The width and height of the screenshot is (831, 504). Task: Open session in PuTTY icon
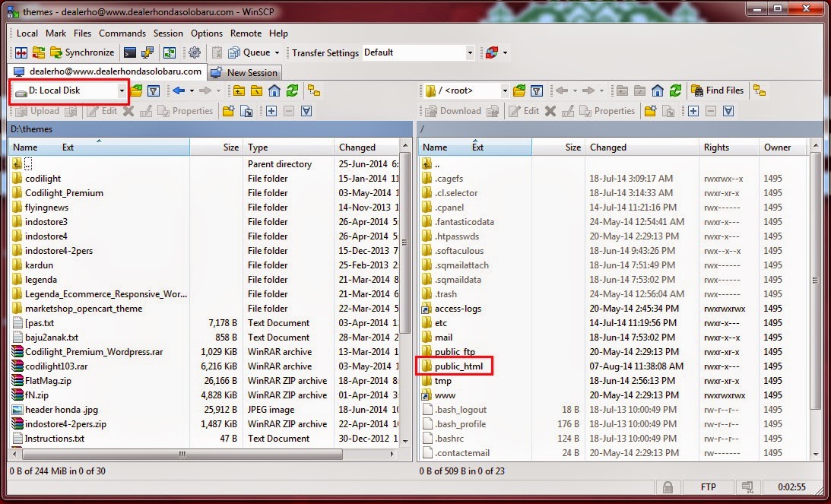[x=147, y=52]
